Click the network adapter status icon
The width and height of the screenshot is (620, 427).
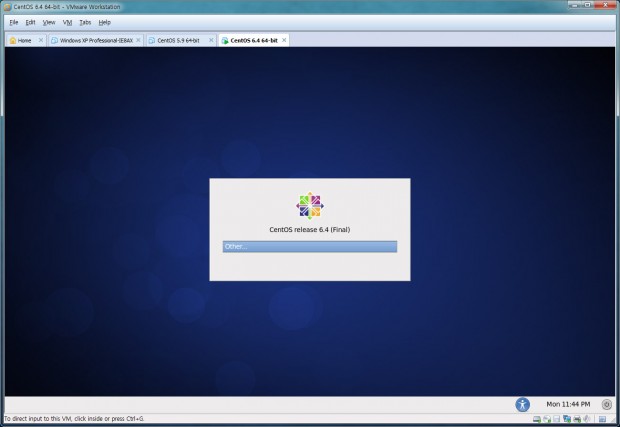(x=567, y=419)
